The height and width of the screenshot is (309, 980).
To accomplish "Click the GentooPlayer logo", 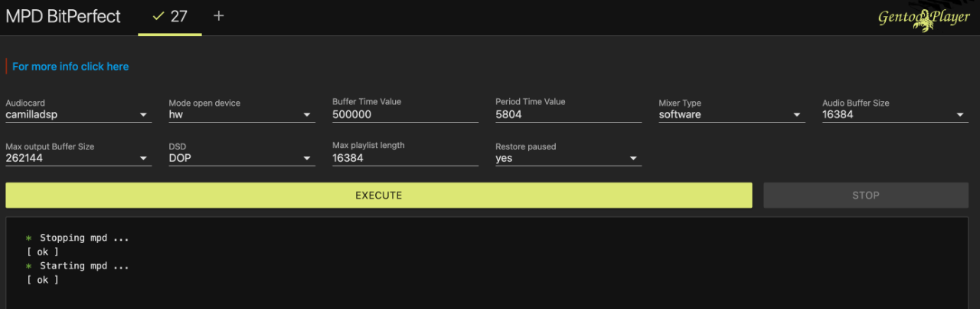I will click(924, 18).
